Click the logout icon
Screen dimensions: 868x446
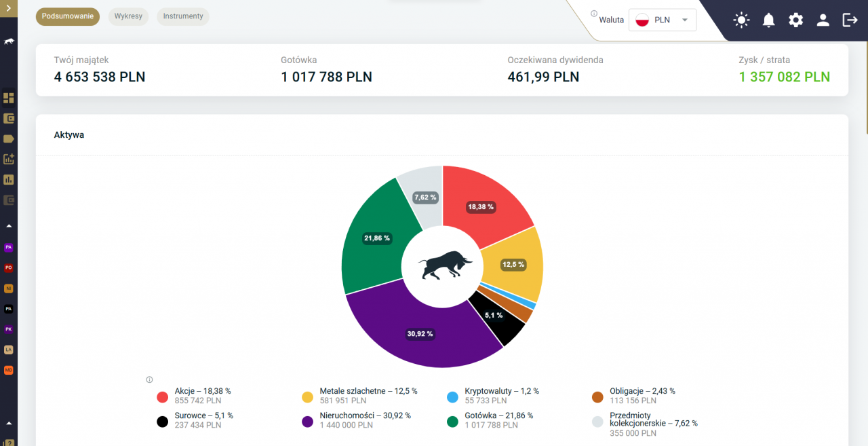point(850,20)
